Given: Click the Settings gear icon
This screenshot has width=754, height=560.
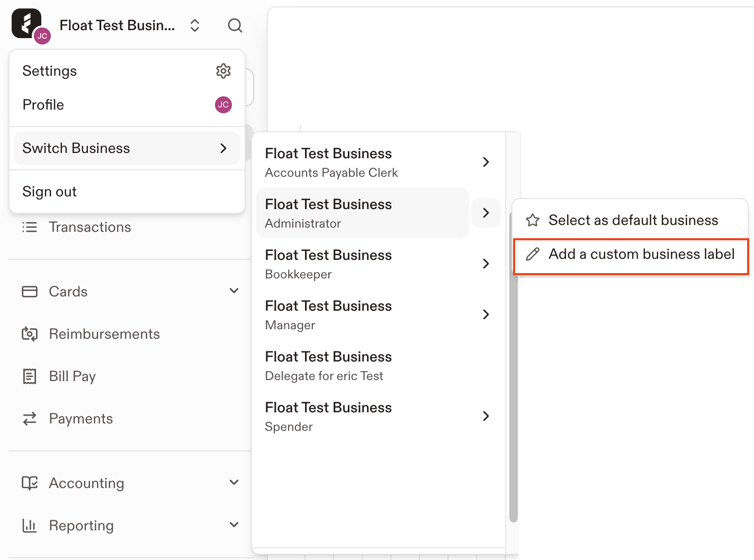Looking at the screenshot, I should pos(223,71).
